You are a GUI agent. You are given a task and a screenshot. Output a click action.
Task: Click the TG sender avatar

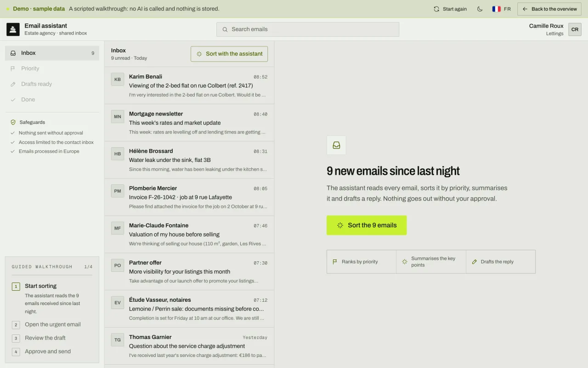(x=118, y=340)
